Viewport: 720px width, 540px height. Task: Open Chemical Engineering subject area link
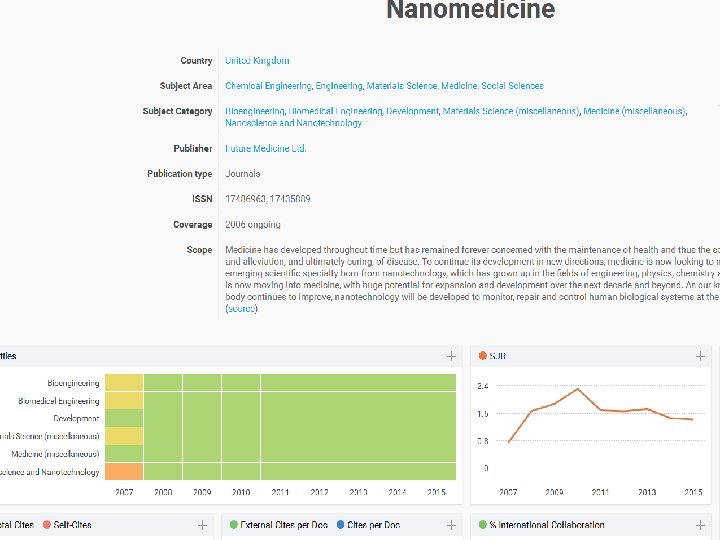(268, 86)
